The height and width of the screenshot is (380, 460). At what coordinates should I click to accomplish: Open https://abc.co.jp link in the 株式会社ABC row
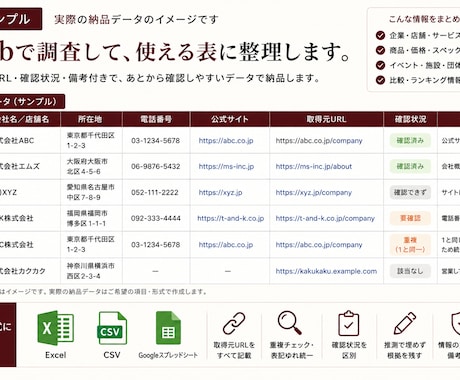coord(226,141)
